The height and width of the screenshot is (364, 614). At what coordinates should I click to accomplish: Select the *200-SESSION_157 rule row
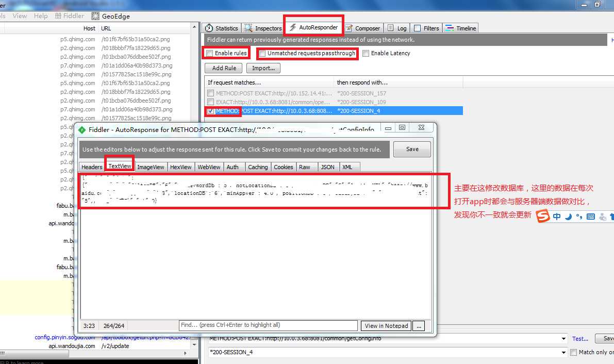pos(334,93)
